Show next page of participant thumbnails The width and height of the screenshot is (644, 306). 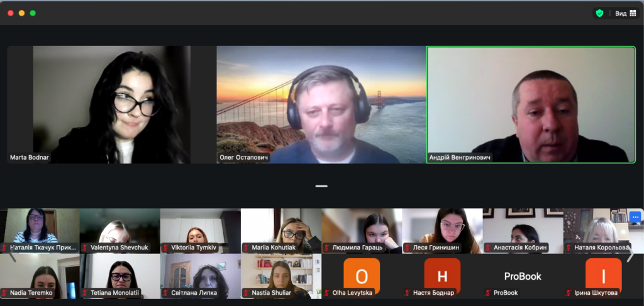tap(631, 254)
